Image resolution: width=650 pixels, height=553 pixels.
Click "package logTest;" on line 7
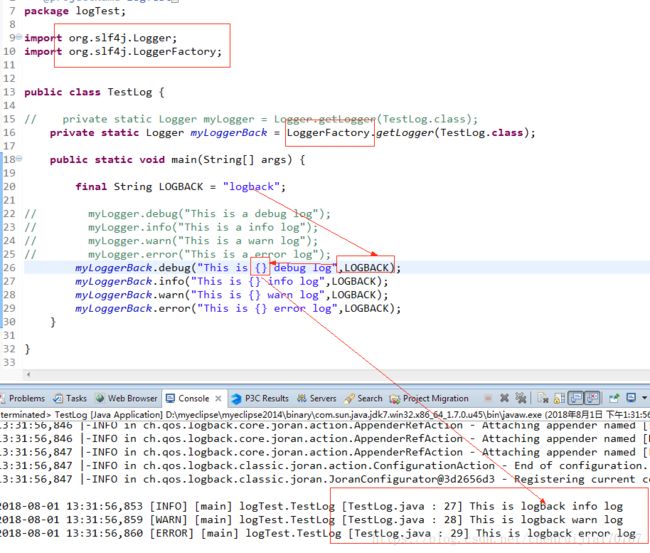pos(75,11)
